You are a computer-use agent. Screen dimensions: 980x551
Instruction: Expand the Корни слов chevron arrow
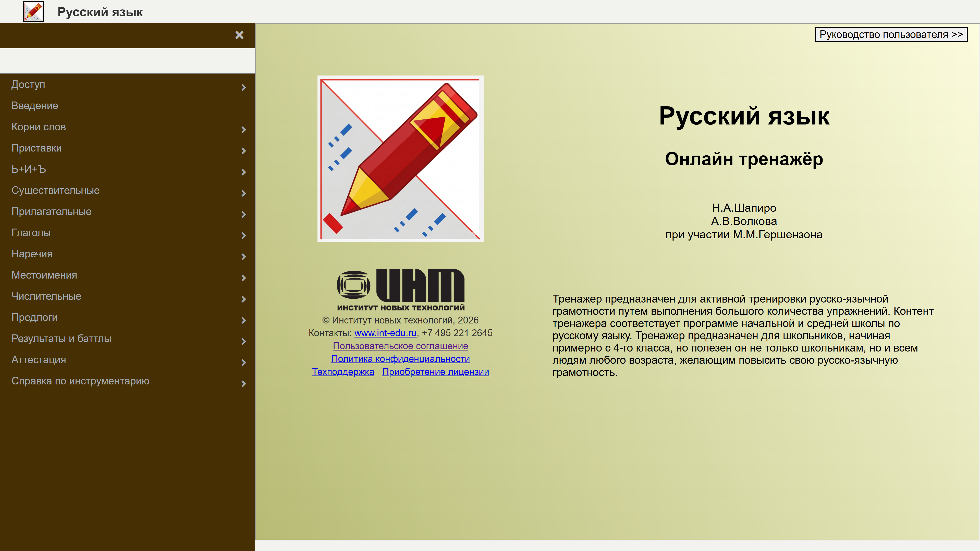coord(243,130)
